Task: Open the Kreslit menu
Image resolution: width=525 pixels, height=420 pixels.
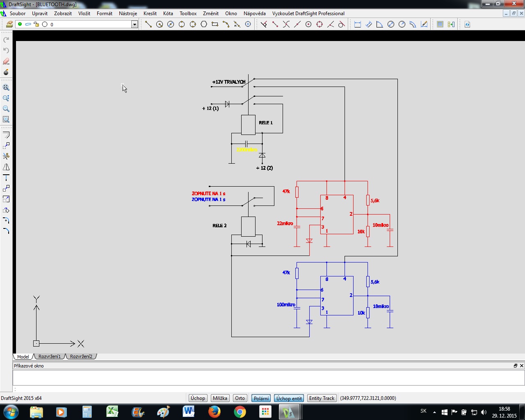Action: (x=150, y=14)
